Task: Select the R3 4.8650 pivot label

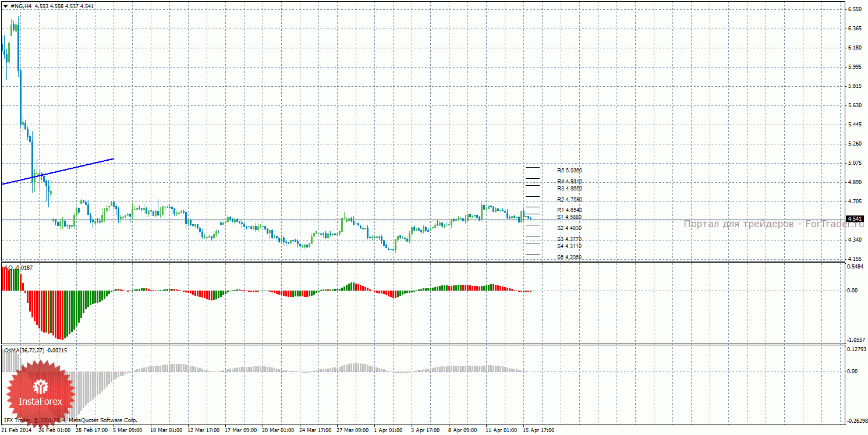Action: pos(569,189)
